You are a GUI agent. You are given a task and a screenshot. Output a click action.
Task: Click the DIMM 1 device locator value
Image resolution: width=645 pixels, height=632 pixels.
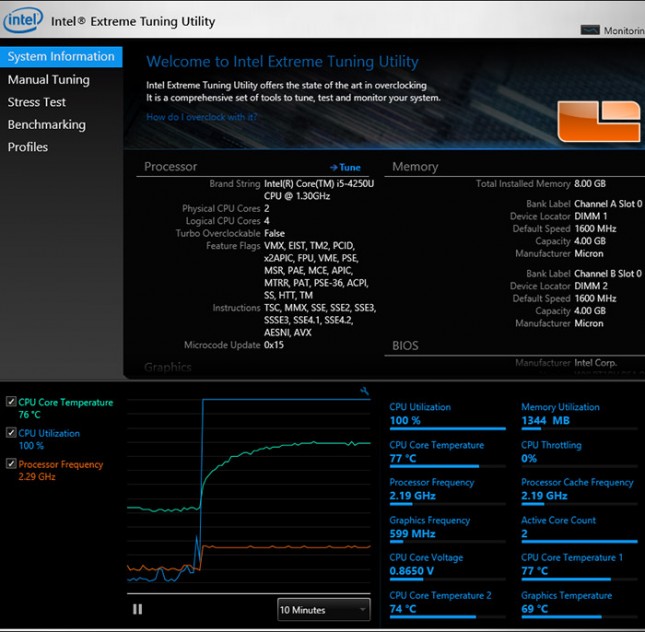(x=591, y=216)
